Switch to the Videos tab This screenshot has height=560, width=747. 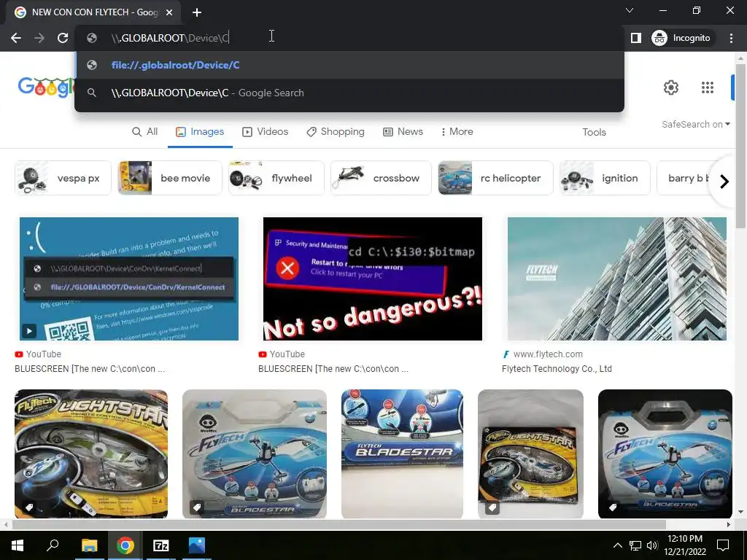pyautogui.click(x=266, y=132)
